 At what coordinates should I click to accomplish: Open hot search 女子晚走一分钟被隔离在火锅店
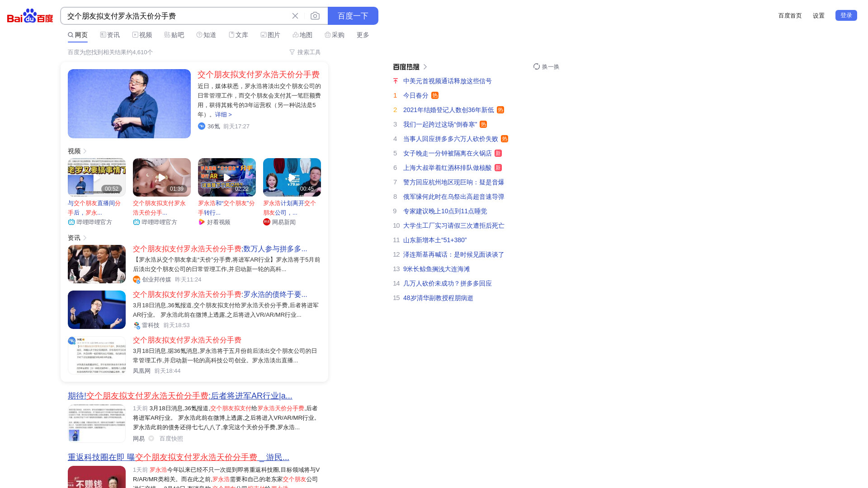click(x=448, y=153)
